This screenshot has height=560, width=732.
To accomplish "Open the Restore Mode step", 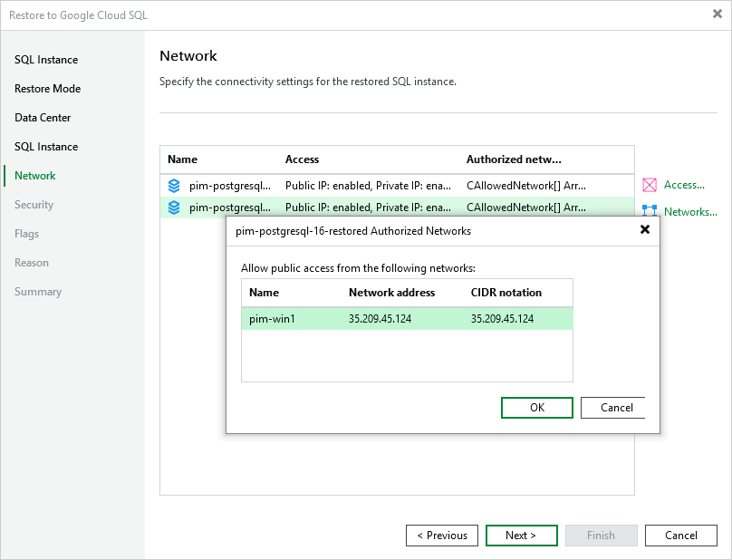I will click(48, 89).
